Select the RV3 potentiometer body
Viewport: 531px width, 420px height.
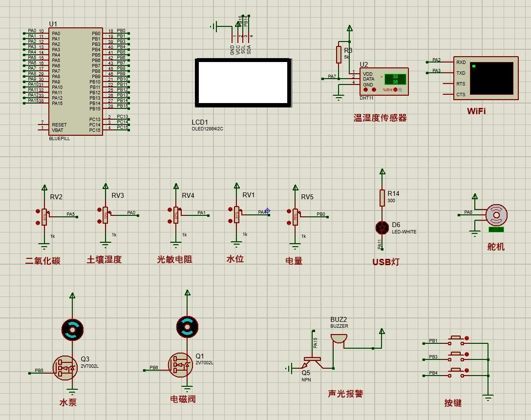(106, 215)
